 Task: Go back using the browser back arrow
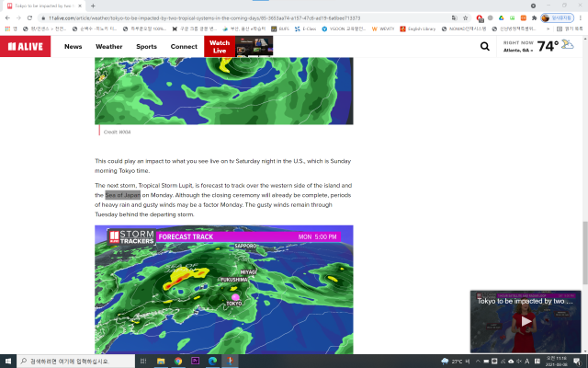pos(6,17)
